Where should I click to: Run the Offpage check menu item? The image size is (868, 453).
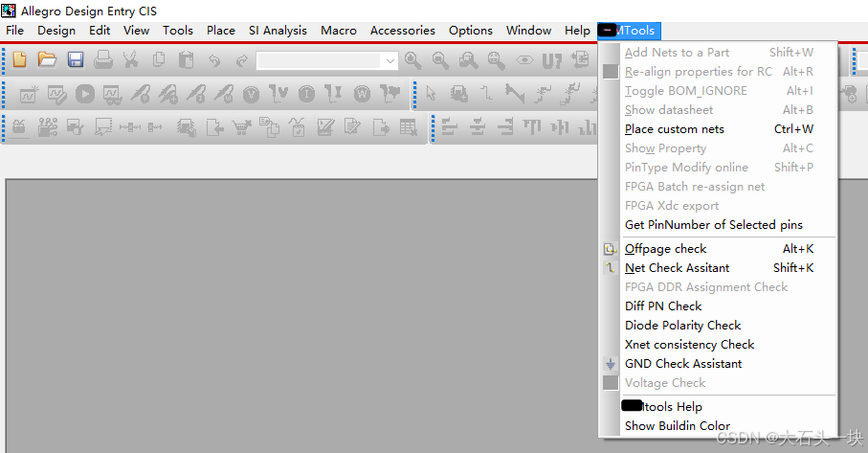(719, 249)
